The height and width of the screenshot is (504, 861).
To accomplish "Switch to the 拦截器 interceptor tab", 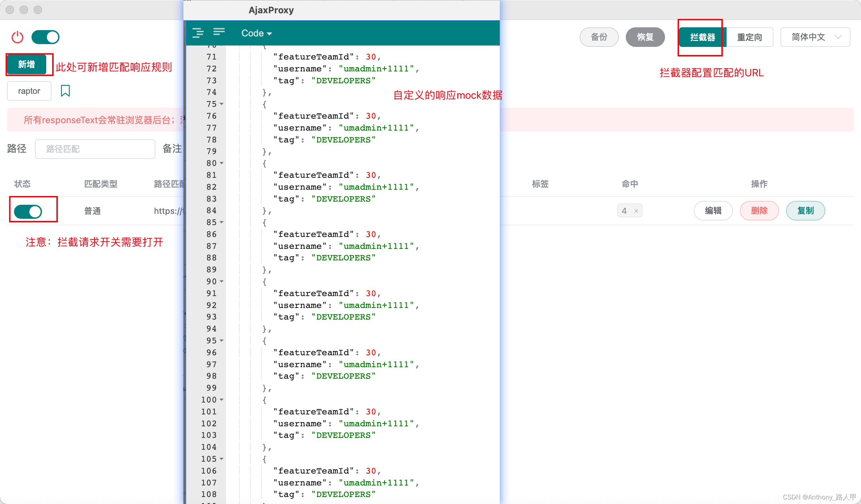I will click(702, 37).
